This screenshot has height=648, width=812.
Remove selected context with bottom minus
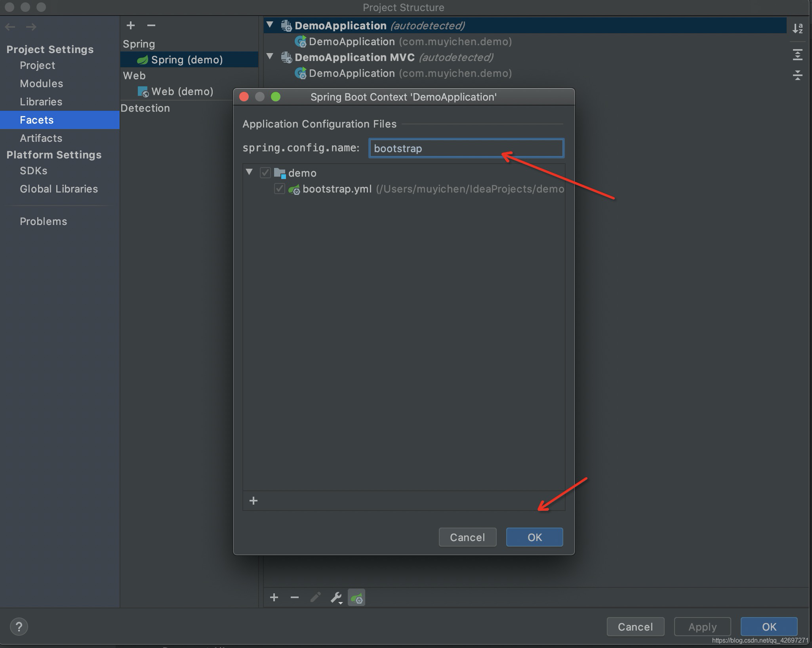click(x=295, y=597)
